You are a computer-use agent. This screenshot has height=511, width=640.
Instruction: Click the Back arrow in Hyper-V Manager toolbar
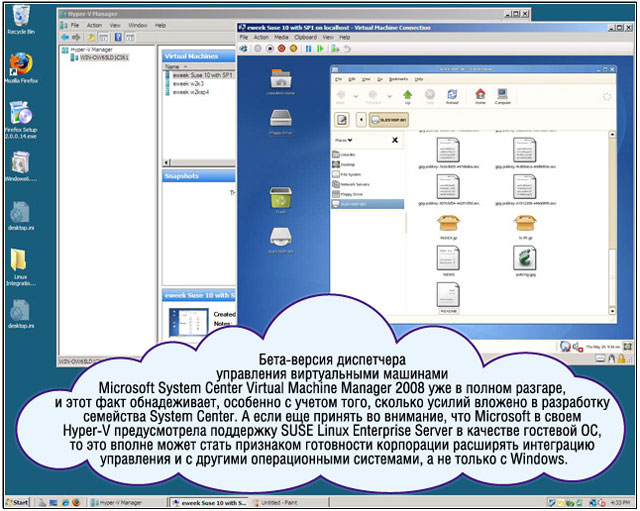click(65, 38)
